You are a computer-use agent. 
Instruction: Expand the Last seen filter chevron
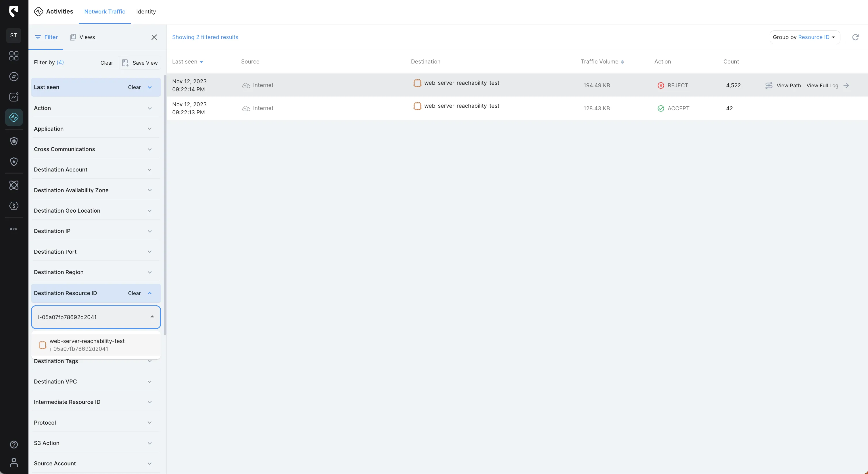click(150, 87)
